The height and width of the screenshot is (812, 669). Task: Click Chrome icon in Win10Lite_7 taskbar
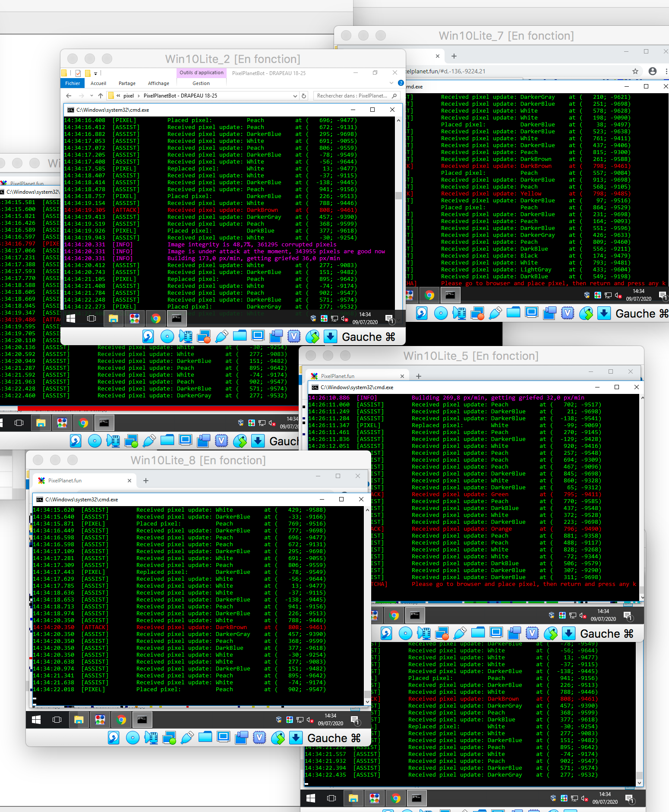429,295
